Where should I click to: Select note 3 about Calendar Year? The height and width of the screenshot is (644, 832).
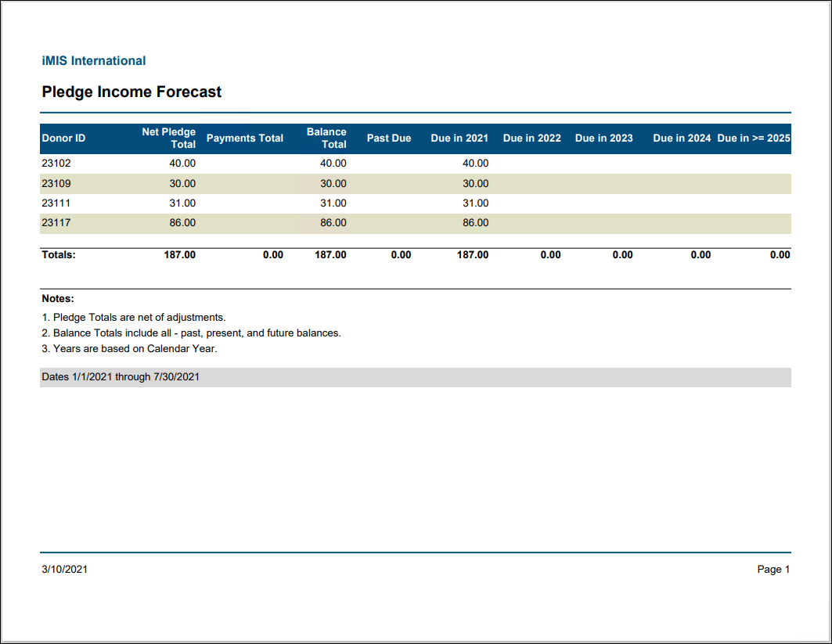coord(129,348)
